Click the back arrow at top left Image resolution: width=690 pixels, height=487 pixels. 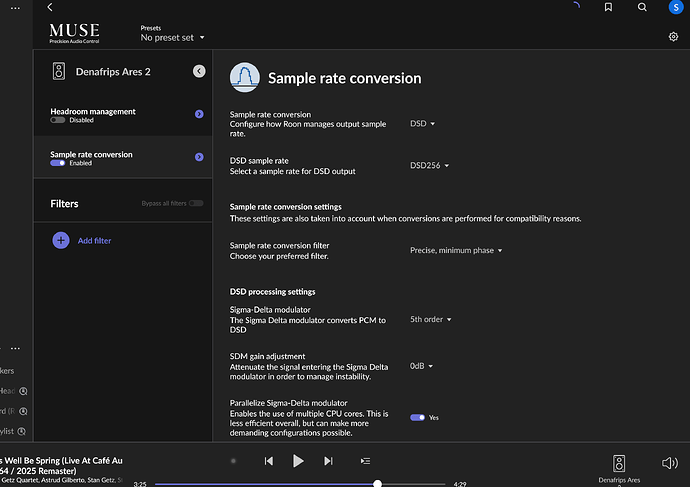point(50,7)
